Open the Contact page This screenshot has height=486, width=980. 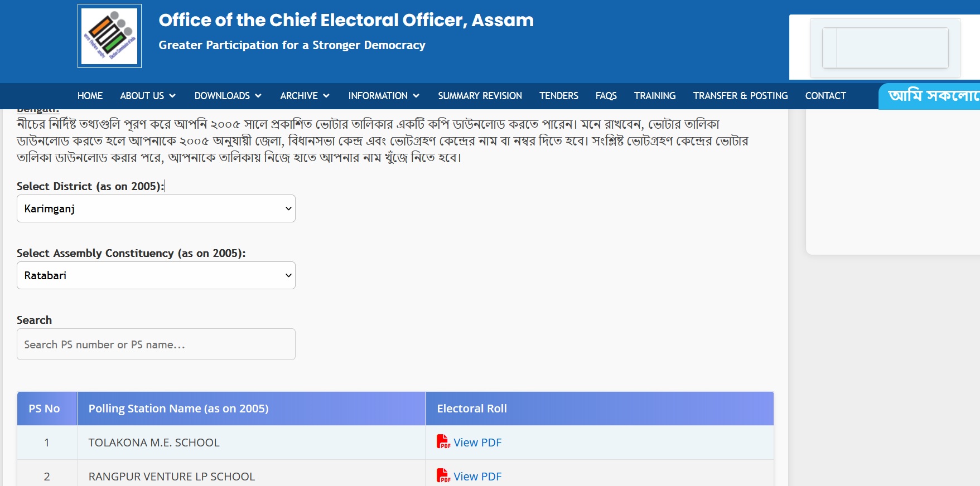point(825,96)
